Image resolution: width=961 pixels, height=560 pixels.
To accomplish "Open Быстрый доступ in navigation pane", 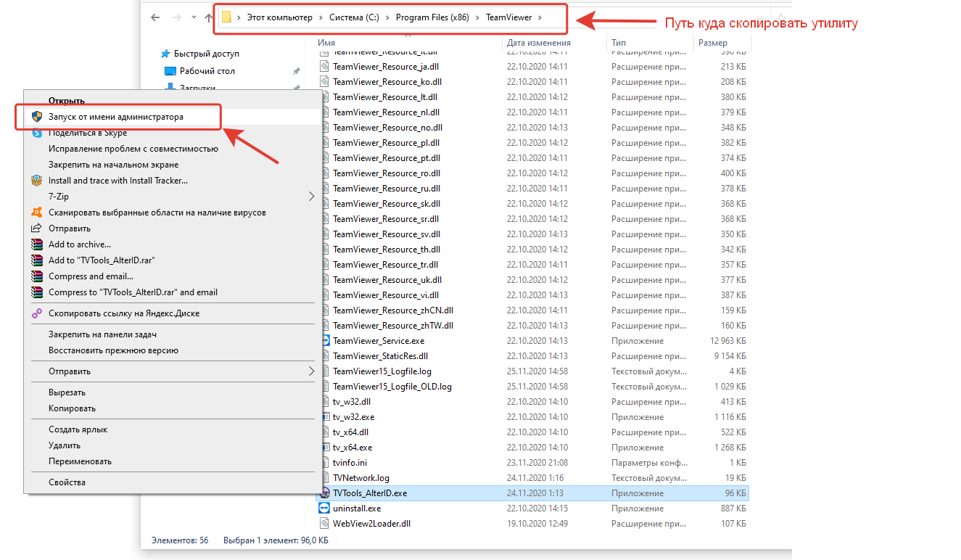I will 207,54.
